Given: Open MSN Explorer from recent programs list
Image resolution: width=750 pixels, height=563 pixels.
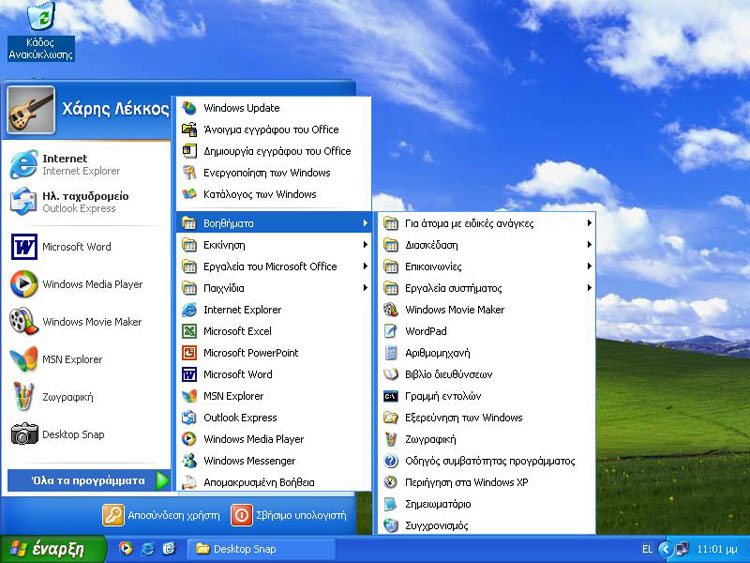Looking at the screenshot, I should [x=86, y=359].
